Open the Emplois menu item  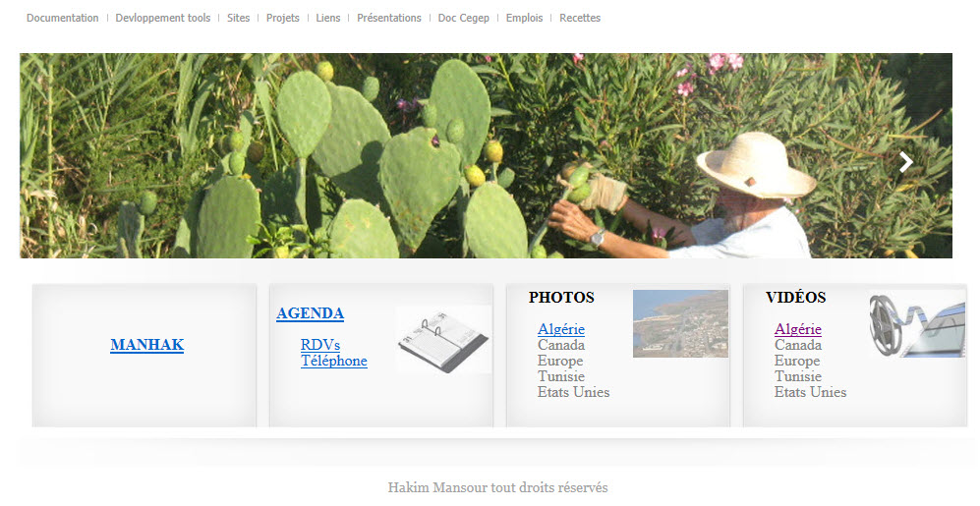click(x=524, y=18)
